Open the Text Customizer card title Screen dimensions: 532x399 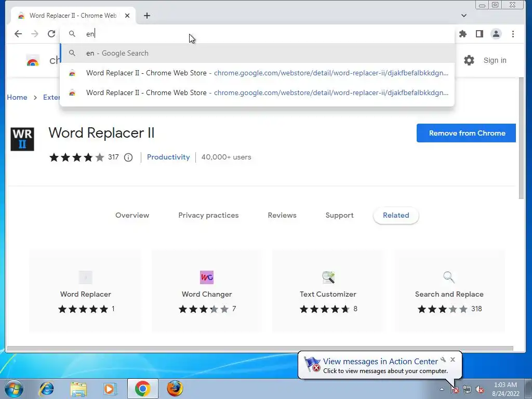pos(328,294)
